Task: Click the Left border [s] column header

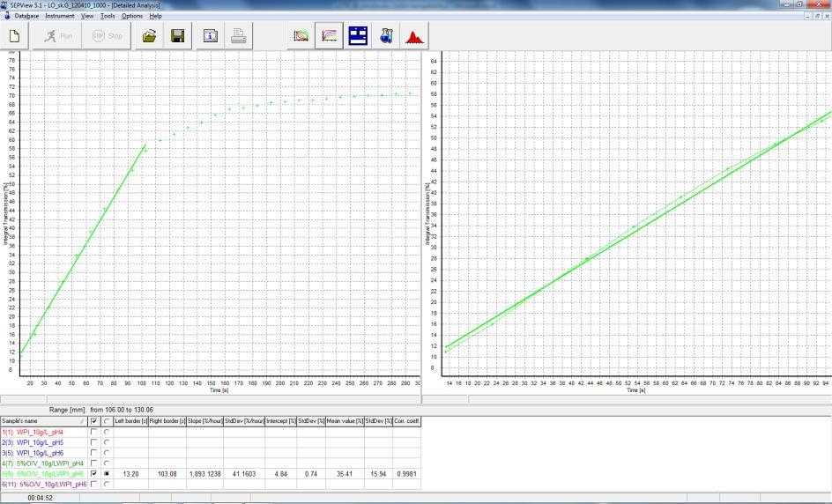Action: 130,421
